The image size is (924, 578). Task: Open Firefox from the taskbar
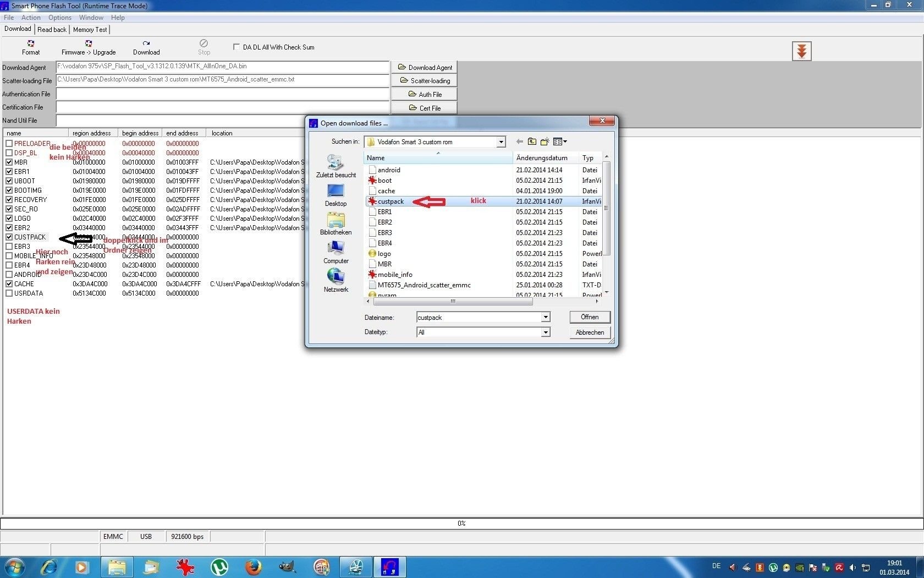pyautogui.click(x=253, y=567)
